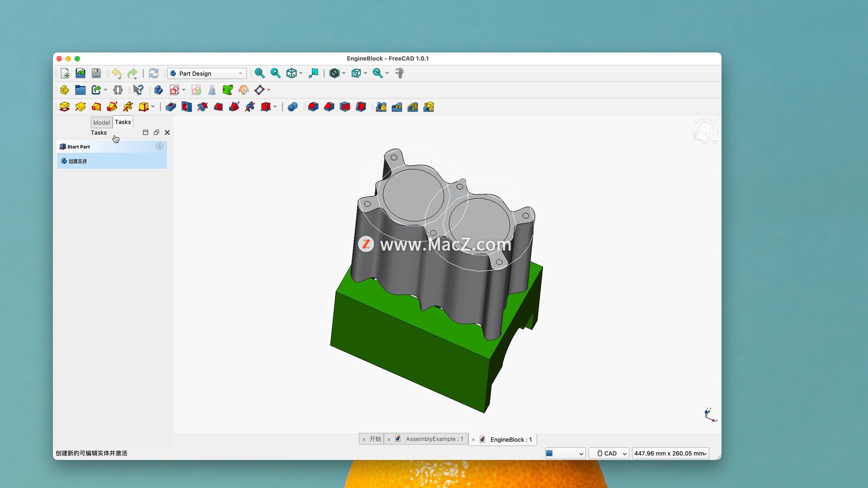Collapse the Start Part task section
868x488 pixels.
click(x=160, y=146)
